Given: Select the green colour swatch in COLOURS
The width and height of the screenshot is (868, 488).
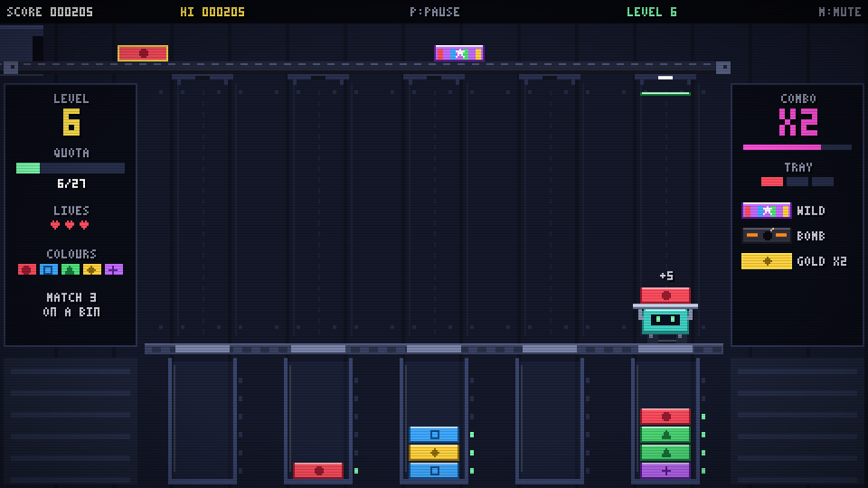Looking at the screenshot, I should pos(71,269).
